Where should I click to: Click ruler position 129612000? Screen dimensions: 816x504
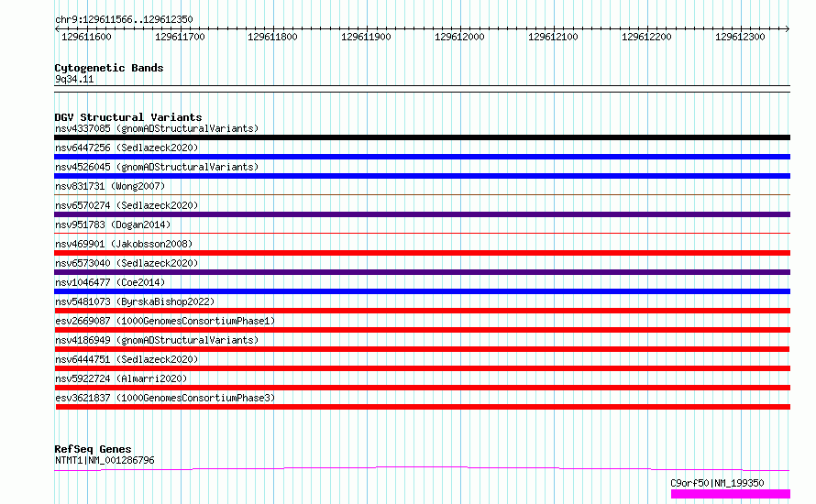coord(459,37)
